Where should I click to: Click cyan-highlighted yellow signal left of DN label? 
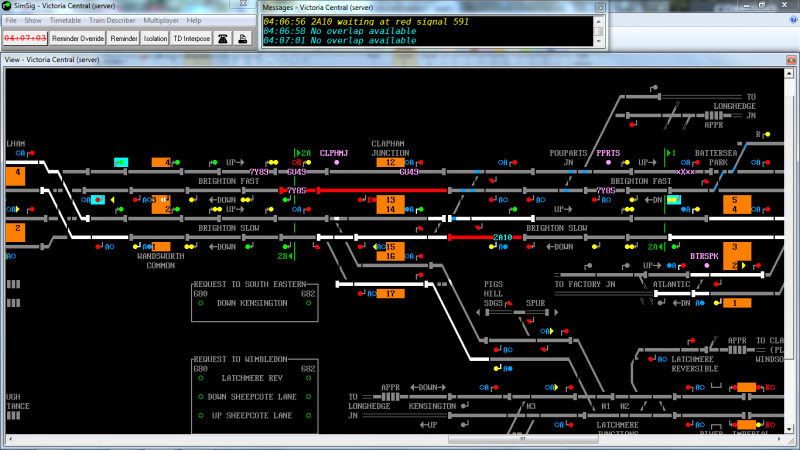point(673,200)
